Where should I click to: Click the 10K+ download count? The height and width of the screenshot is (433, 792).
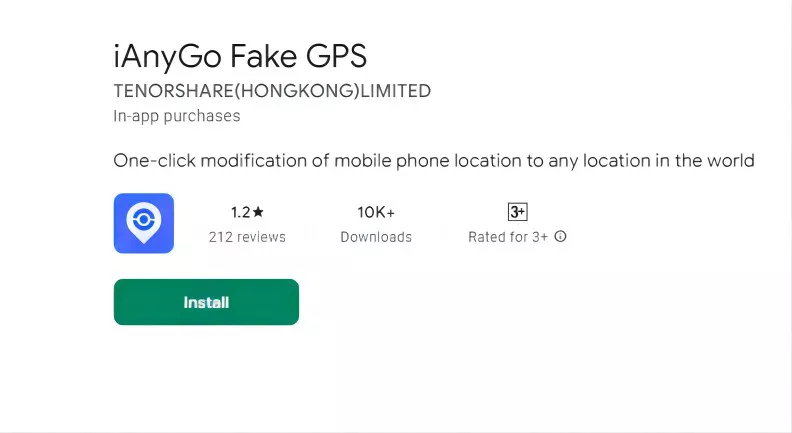[376, 212]
